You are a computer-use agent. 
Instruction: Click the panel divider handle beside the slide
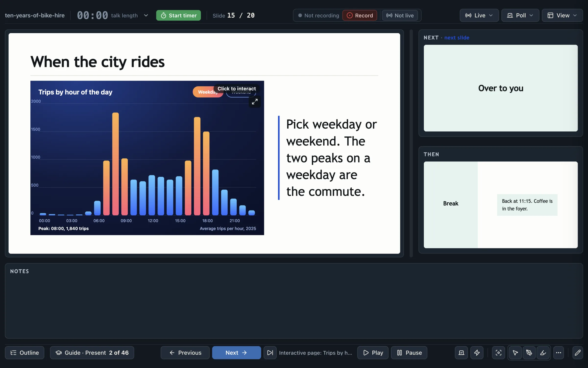point(411,144)
